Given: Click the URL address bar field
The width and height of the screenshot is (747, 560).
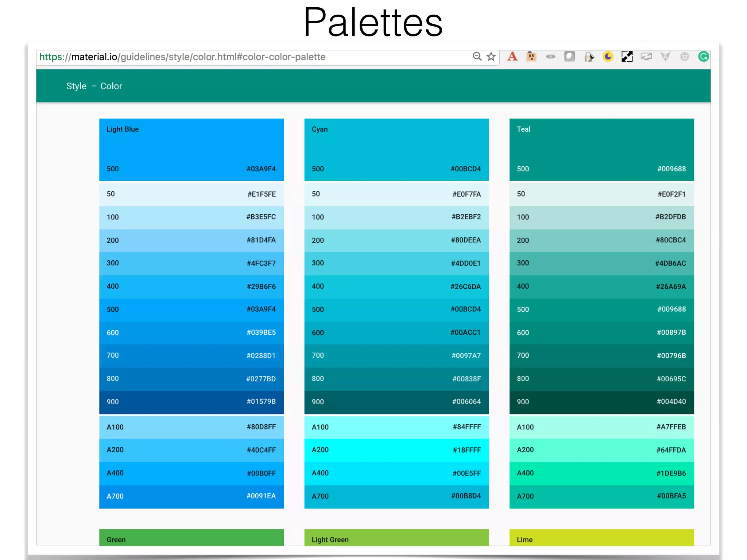Looking at the screenshot, I should tap(255, 57).
